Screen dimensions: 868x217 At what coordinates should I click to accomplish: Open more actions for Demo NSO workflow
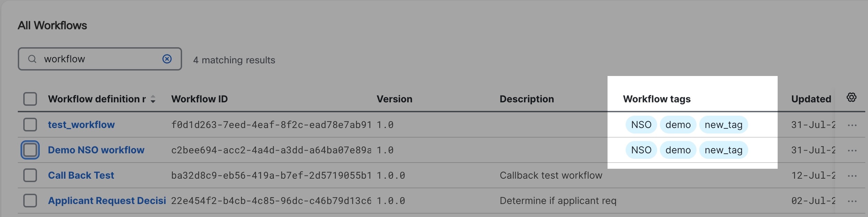[852, 151]
